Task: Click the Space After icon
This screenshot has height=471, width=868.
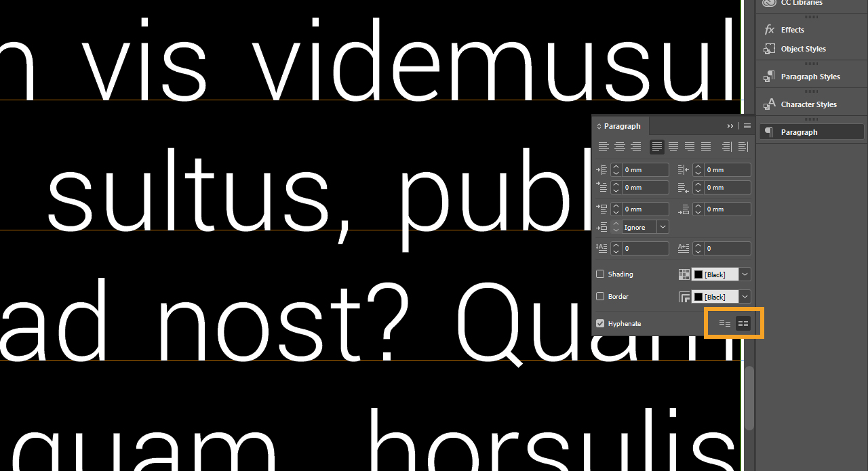Action: coord(684,209)
